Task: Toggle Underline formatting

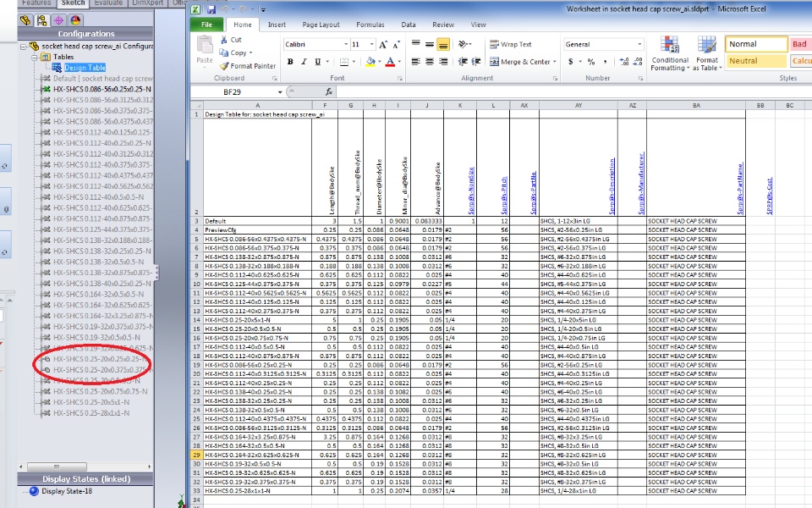Action: pyautogui.click(x=317, y=62)
